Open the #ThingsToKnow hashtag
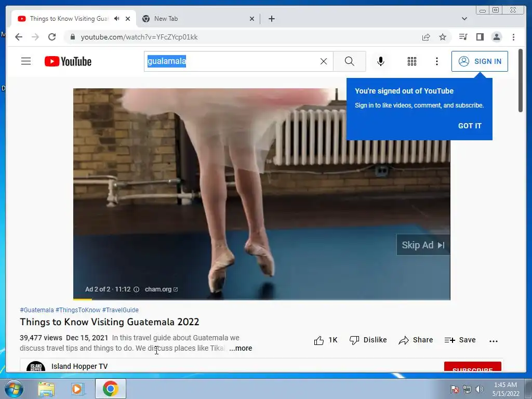This screenshot has height=399, width=532. 78,310
